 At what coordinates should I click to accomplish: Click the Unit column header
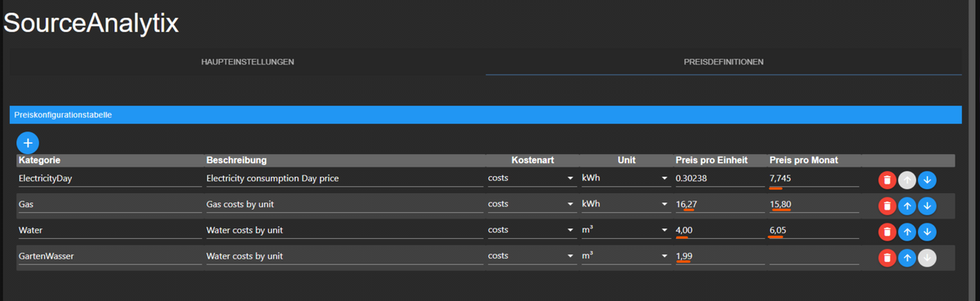click(626, 160)
